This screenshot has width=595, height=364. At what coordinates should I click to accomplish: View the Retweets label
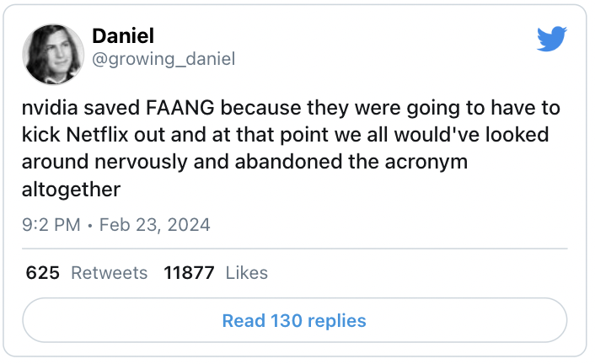click(x=110, y=273)
